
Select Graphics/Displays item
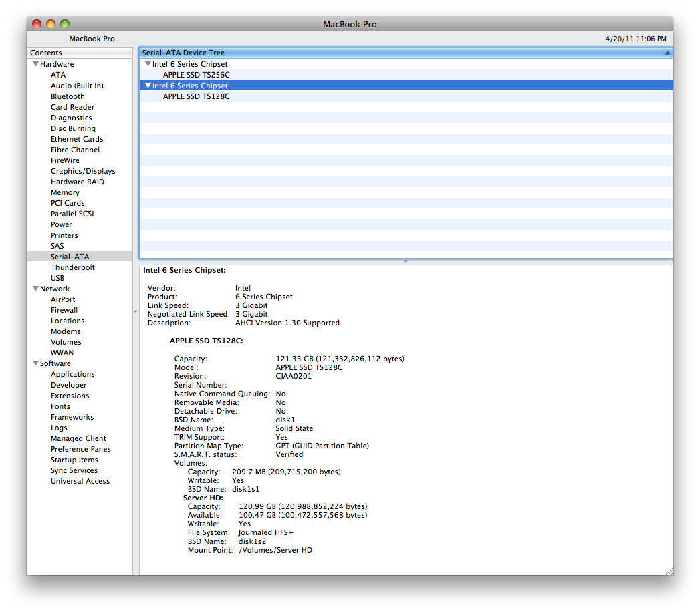(83, 171)
